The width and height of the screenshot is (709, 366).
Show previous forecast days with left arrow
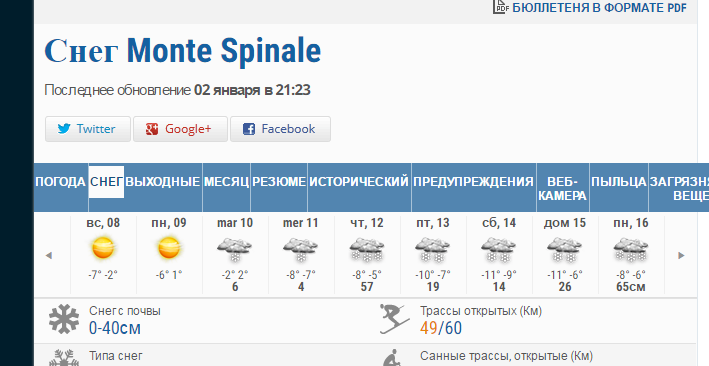pyautogui.click(x=48, y=256)
